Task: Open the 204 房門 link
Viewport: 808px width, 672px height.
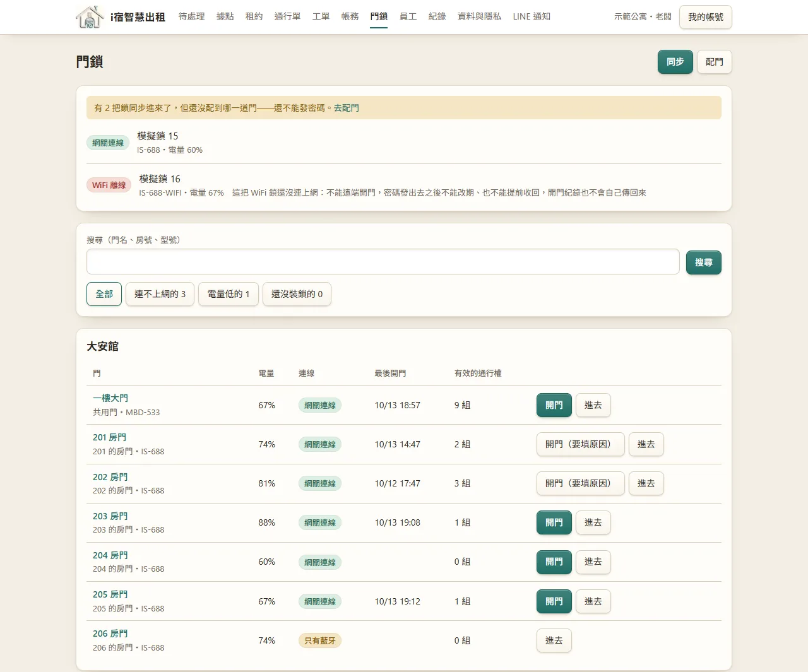Action: pyautogui.click(x=110, y=555)
